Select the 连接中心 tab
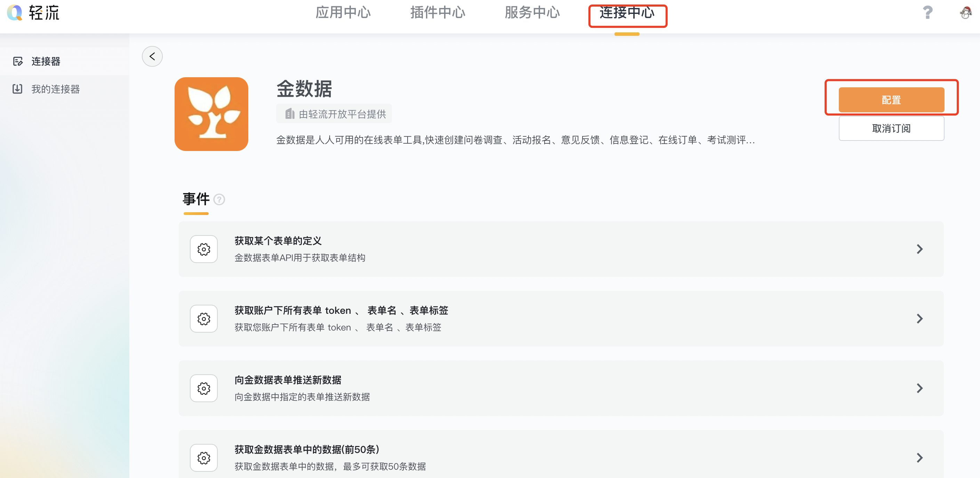The width and height of the screenshot is (980, 478). click(627, 13)
